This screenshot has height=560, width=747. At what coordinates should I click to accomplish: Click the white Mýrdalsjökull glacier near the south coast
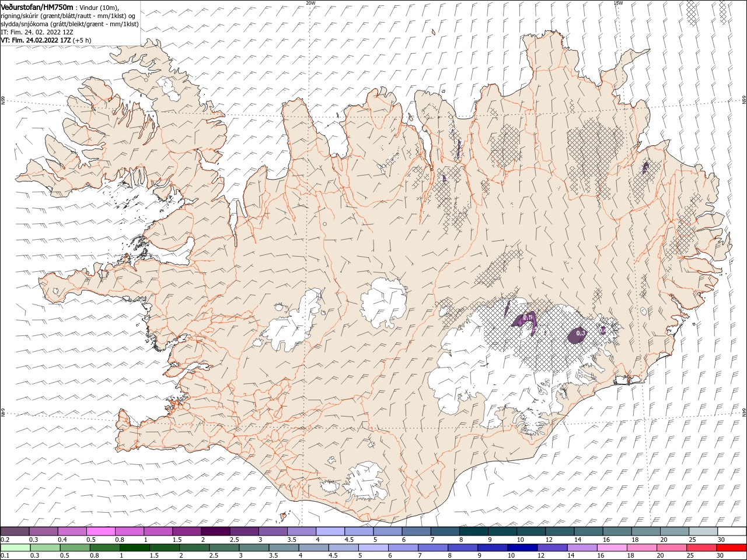366,481
